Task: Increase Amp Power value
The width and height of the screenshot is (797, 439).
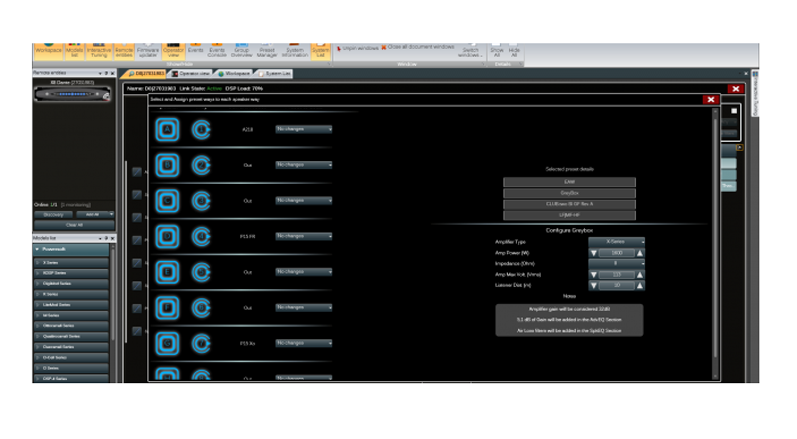Action: pyautogui.click(x=640, y=253)
